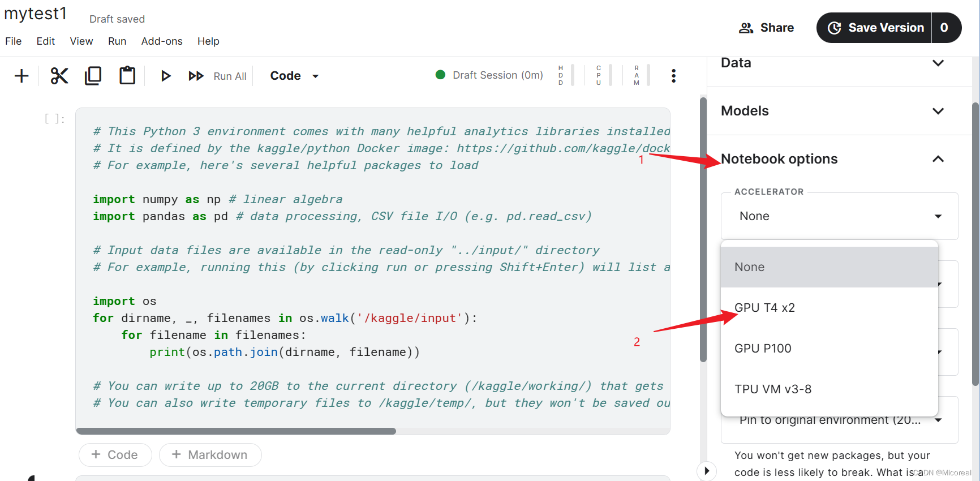This screenshot has height=481, width=980.
Task: Click the Share button
Action: pos(766,28)
